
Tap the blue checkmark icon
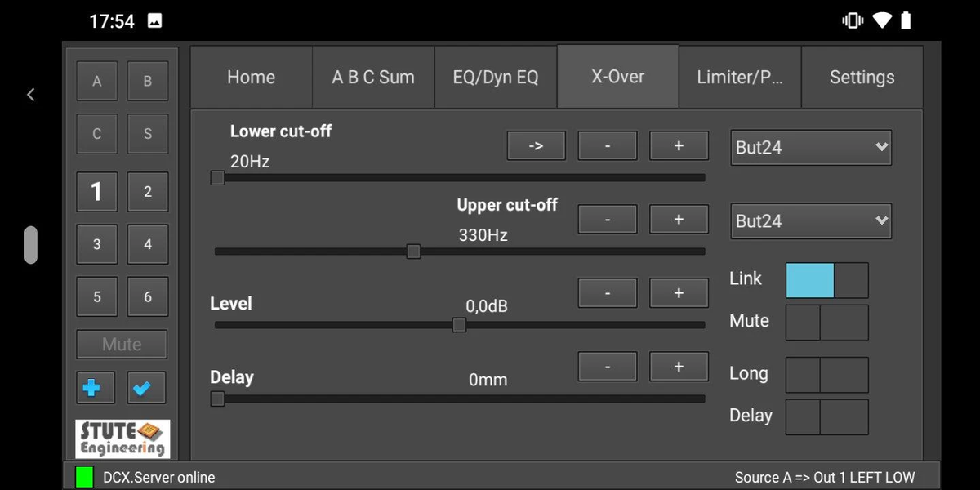146,388
